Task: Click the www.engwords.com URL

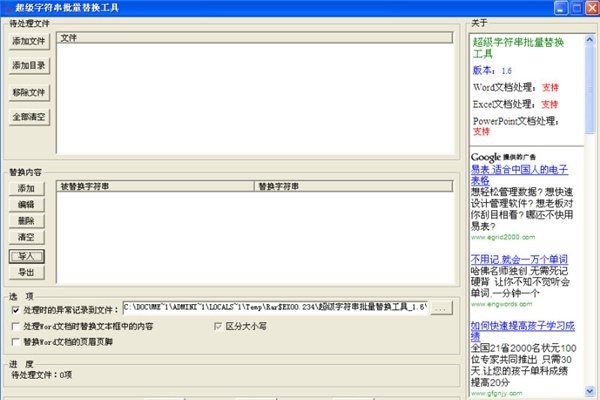Action: click(x=501, y=304)
